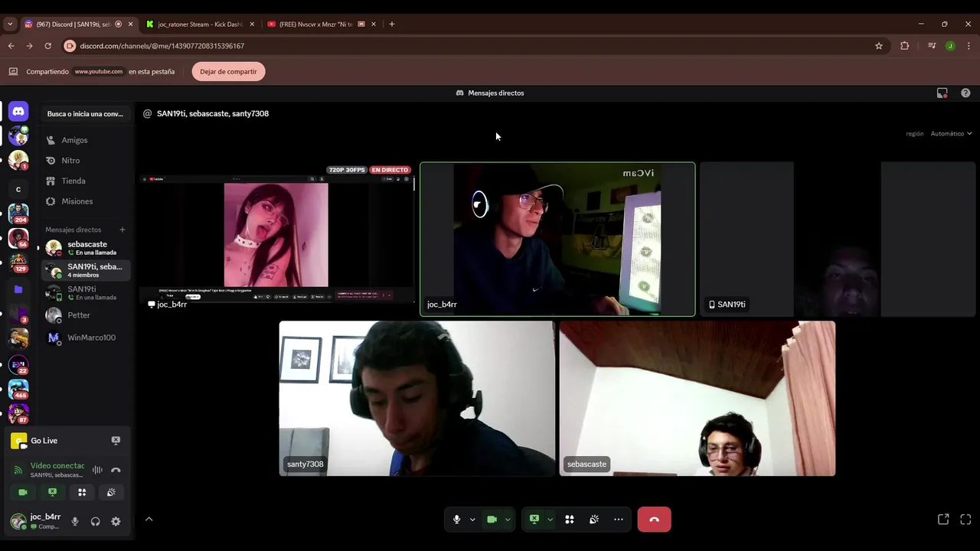Open SAN19ti, seba... group chat with 4 miembros
Screen dimensions: 980x551
click(x=84, y=270)
